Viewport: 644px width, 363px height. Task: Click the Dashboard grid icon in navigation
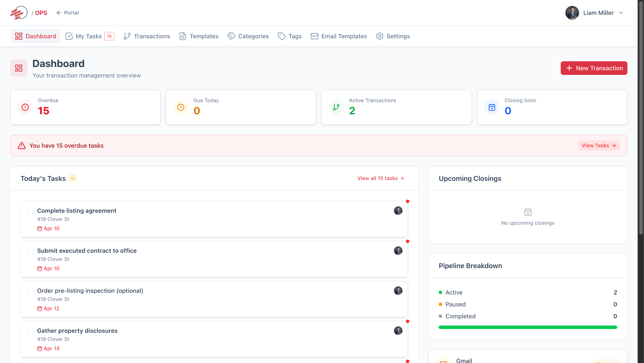[19, 36]
